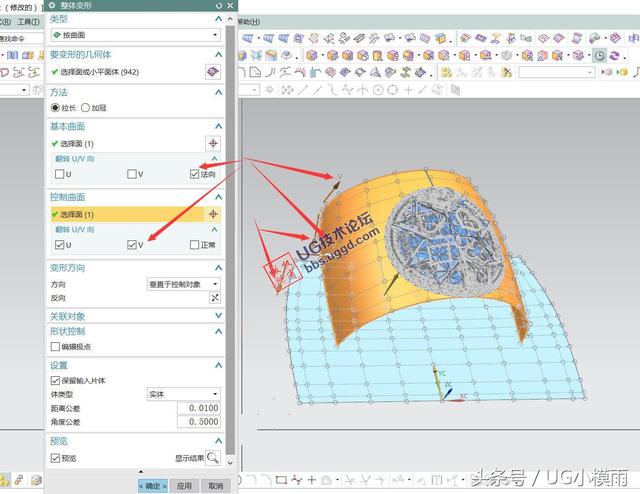
Task: Click the cube icon in the bottom-left toolbar
Action: 36,480
